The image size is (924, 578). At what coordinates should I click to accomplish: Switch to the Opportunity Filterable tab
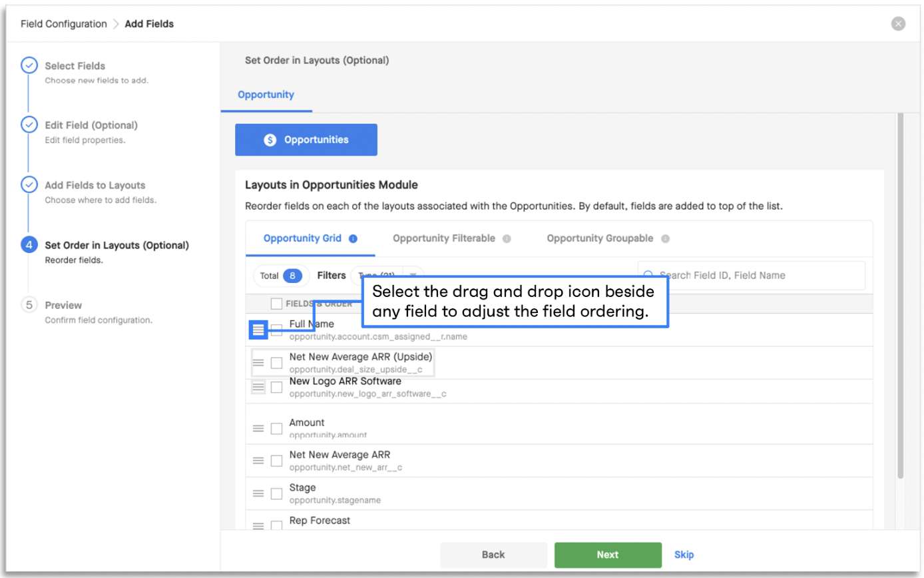click(x=444, y=238)
